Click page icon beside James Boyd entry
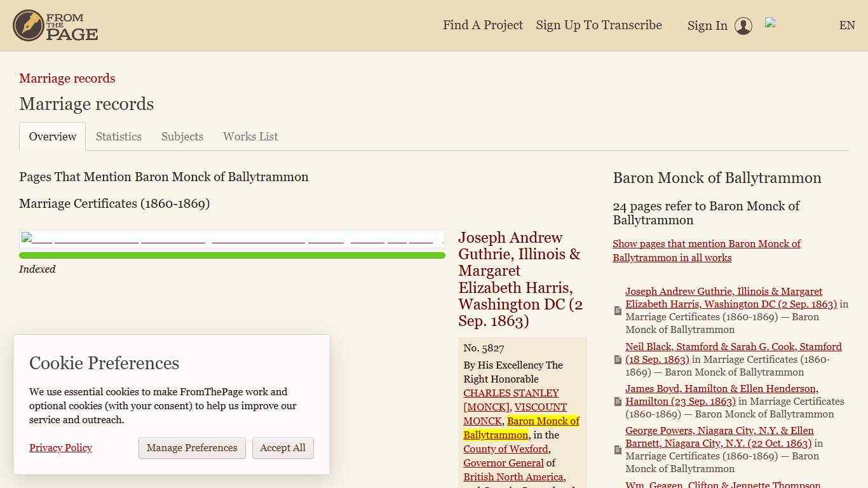 [x=618, y=402]
